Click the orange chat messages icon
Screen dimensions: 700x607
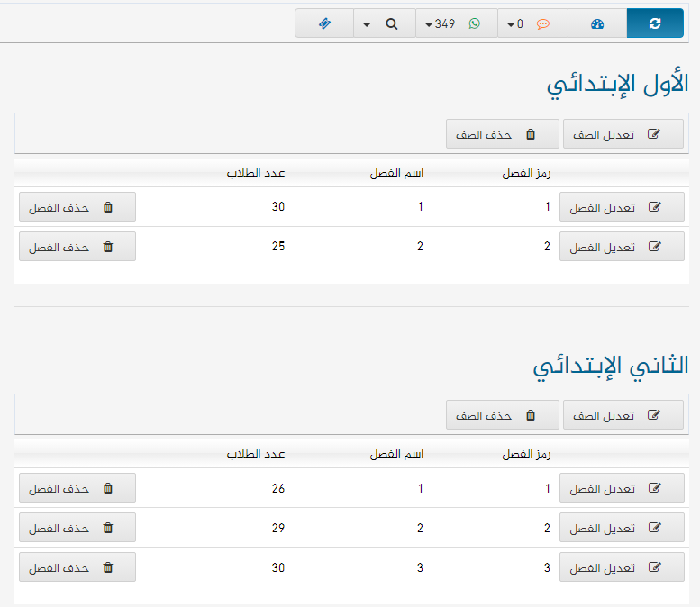(543, 23)
